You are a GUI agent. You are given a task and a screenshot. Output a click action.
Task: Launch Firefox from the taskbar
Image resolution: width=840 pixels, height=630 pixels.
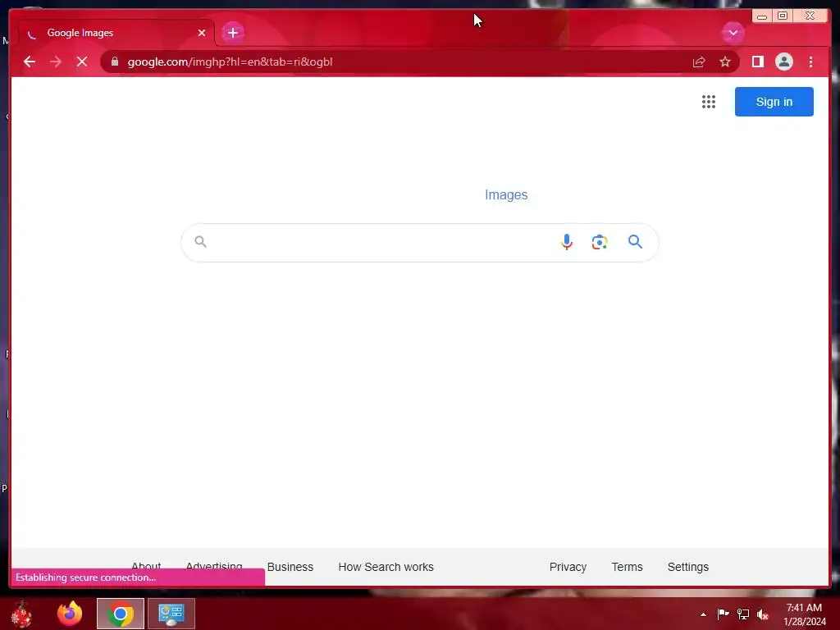click(70, 614)
